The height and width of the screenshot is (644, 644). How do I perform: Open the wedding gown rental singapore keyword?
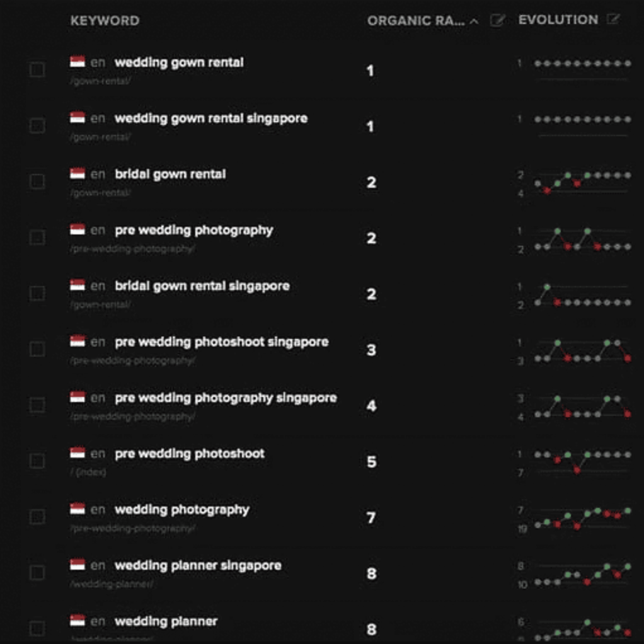[x=210, y=118]
